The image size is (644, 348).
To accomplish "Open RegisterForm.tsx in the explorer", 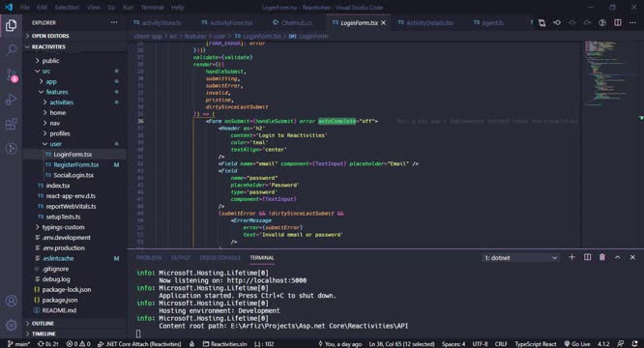I will tap(76, 164).
